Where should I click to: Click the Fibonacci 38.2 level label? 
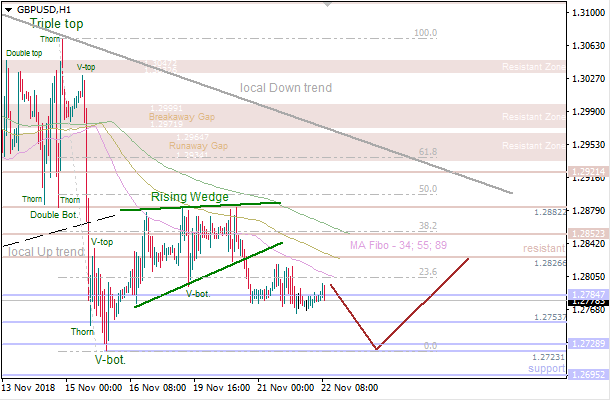[427, 226]
